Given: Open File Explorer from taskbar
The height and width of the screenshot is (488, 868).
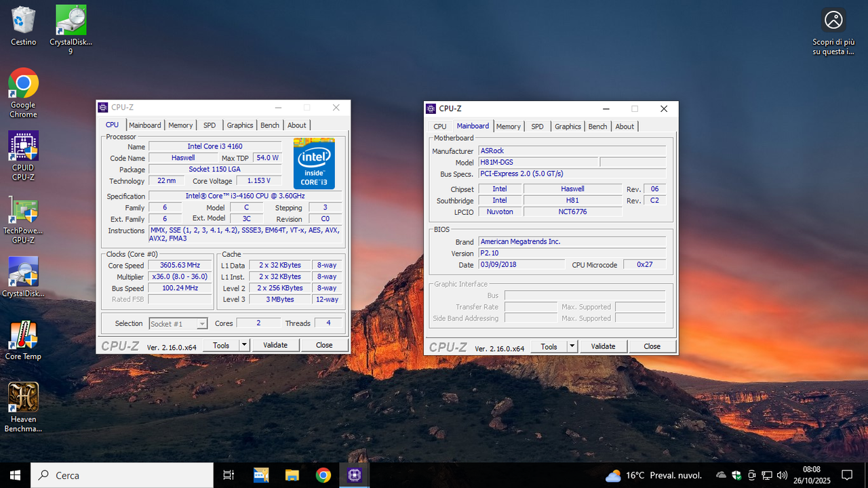Looking at the screenshot, I should pyautogui.click(x=292, y=475).
